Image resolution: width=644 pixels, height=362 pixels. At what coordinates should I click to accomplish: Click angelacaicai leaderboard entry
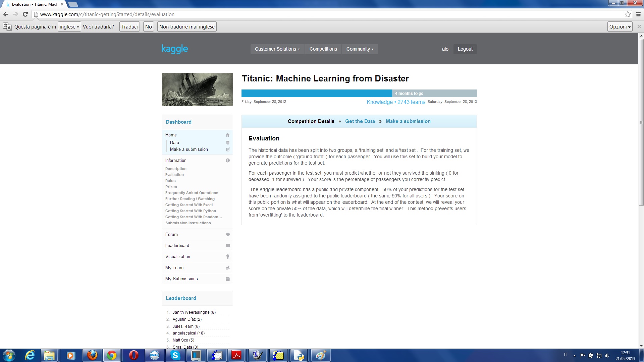[189, 333]
